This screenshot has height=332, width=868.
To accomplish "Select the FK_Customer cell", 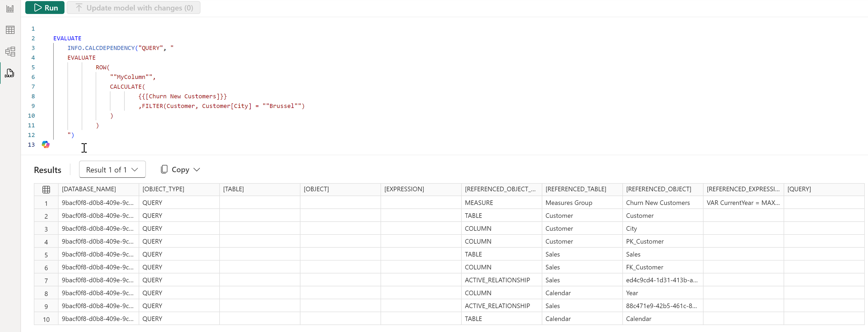I will click(663, 267).
